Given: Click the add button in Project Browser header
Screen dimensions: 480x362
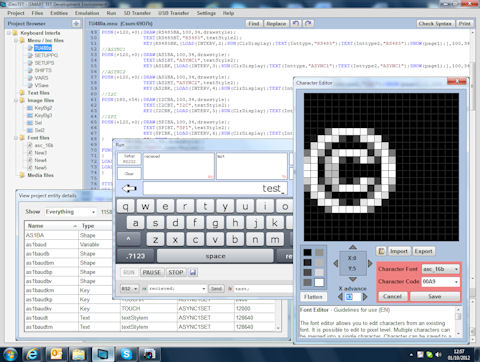Looking at the screenshot, I should (76, 23).
